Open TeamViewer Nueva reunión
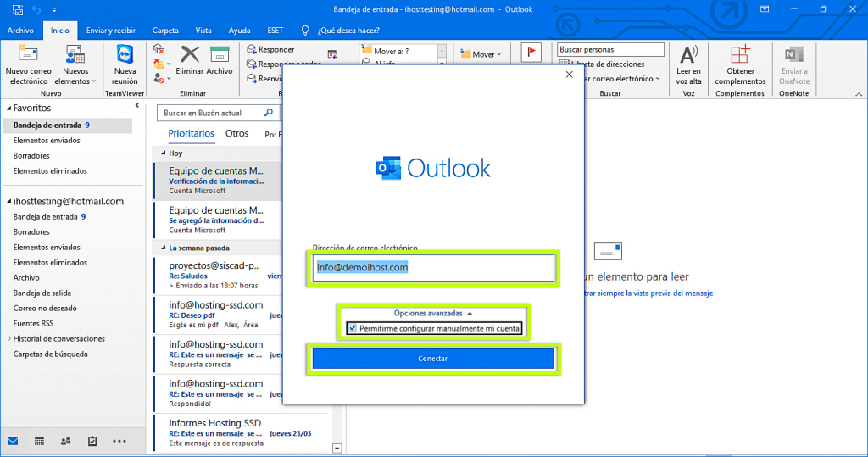Viewport: 868px width, 457px height. click(125, 56)
